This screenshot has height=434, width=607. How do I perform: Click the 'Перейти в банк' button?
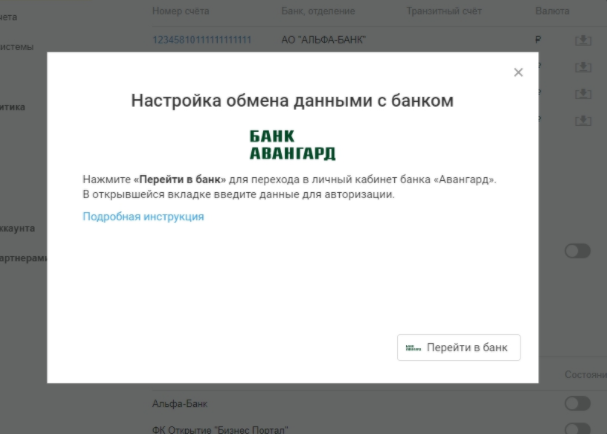(459, 348)
